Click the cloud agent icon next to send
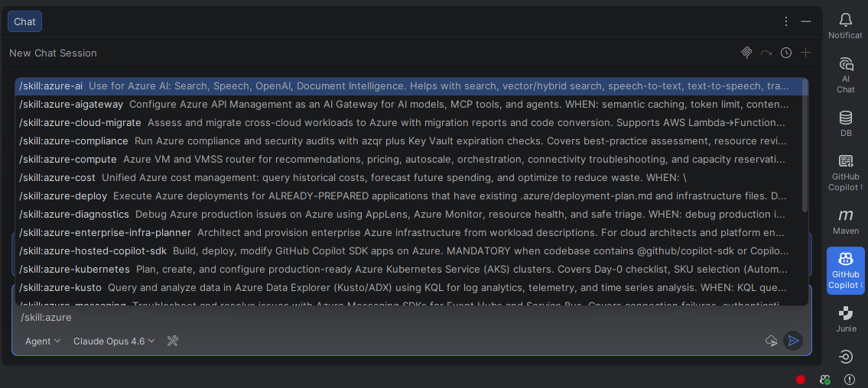Viewport: 868px width, 388px height. [771, 341]
